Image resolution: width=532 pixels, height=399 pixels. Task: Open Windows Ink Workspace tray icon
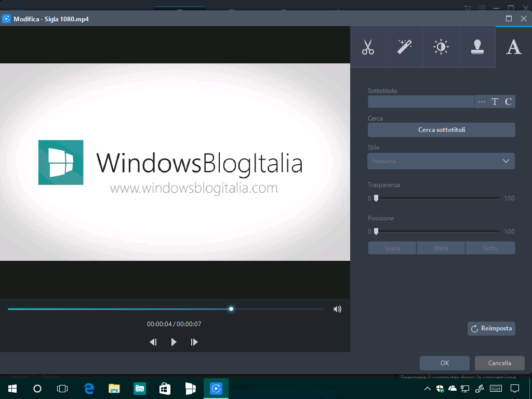coord(480,389)
